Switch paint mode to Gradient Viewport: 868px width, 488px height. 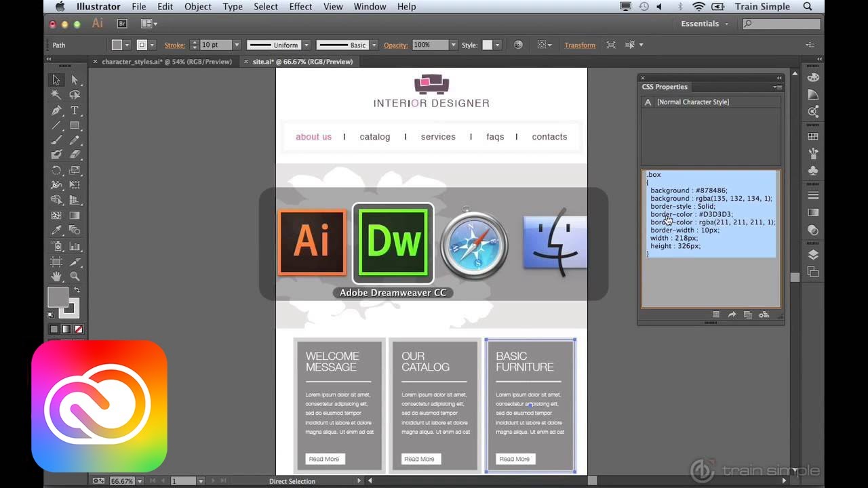(x=66, y=329)
